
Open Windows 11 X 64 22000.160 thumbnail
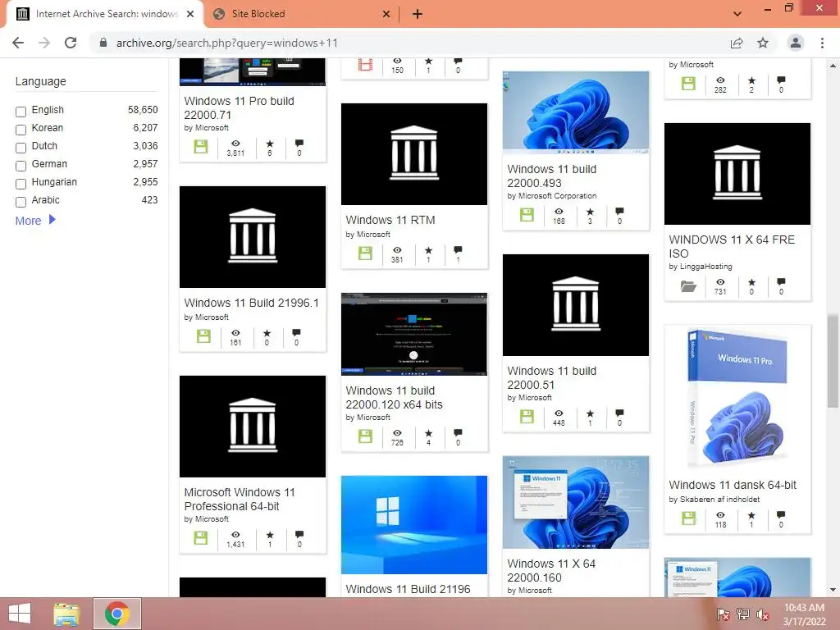(x=576, y=502)
